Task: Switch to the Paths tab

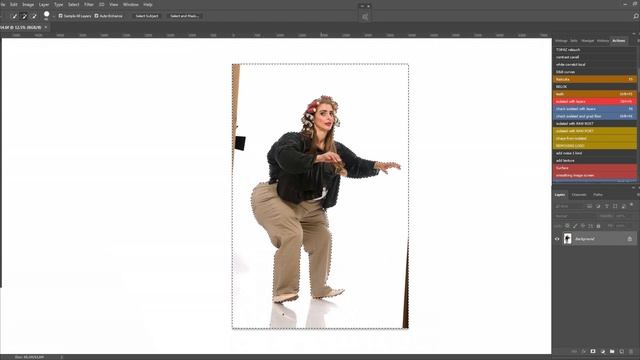Action: tap(598, 195)
